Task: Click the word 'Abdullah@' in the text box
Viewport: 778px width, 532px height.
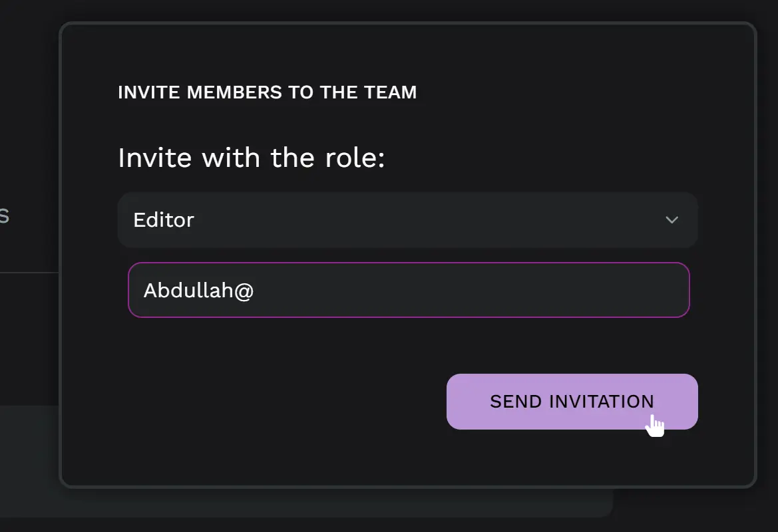Action: tap(198, 291)
